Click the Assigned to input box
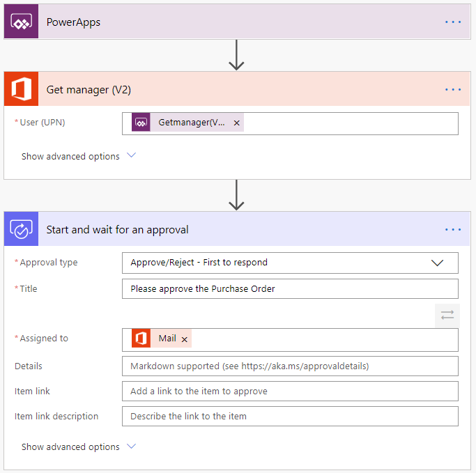The height and width of the screenshot is (473, 476). pos(290,340)
